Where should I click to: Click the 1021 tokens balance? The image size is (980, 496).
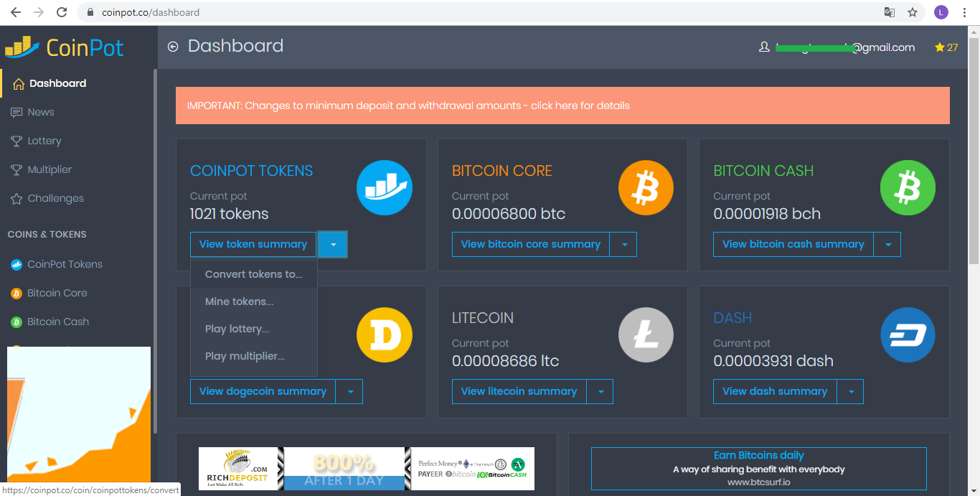click(x=230, y=214)
